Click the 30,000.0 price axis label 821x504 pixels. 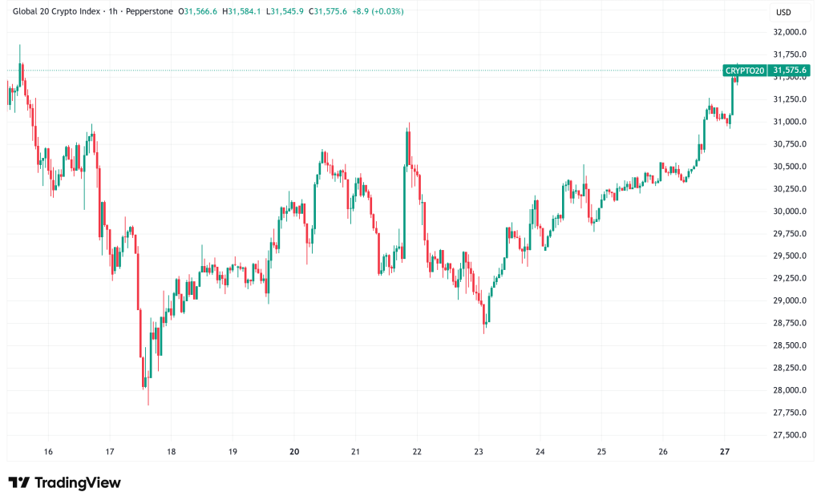(x=788, y=212)
